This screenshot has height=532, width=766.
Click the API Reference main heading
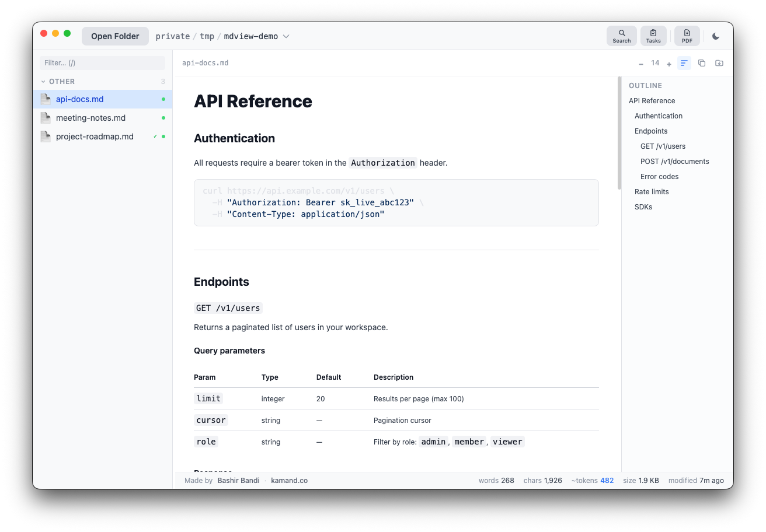253,101
